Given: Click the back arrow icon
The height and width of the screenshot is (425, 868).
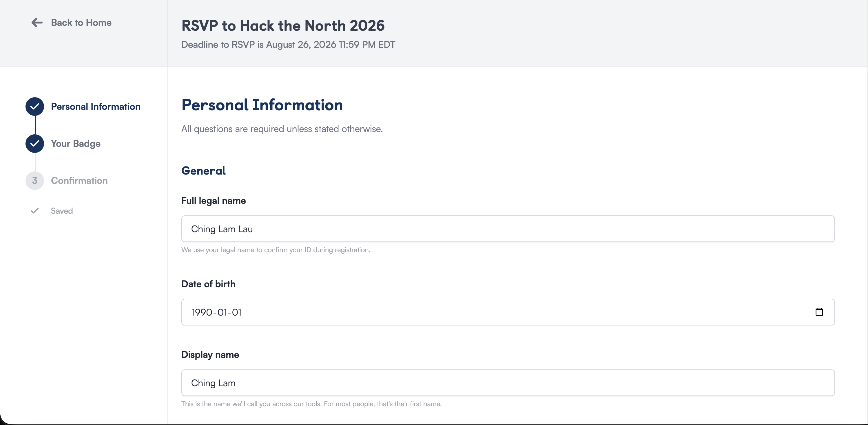Looking at the screenshot, I should [x=37, y=23].
